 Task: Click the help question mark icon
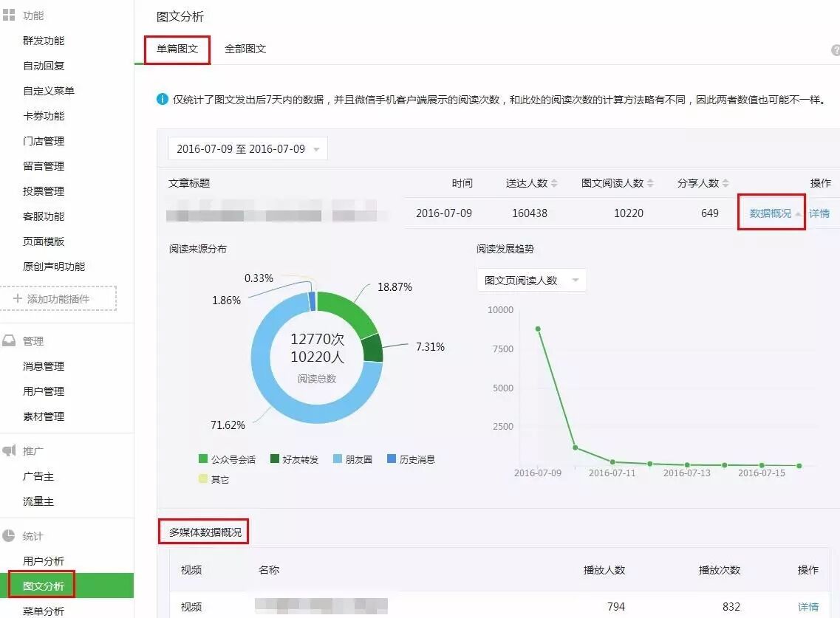click(836, 50)
